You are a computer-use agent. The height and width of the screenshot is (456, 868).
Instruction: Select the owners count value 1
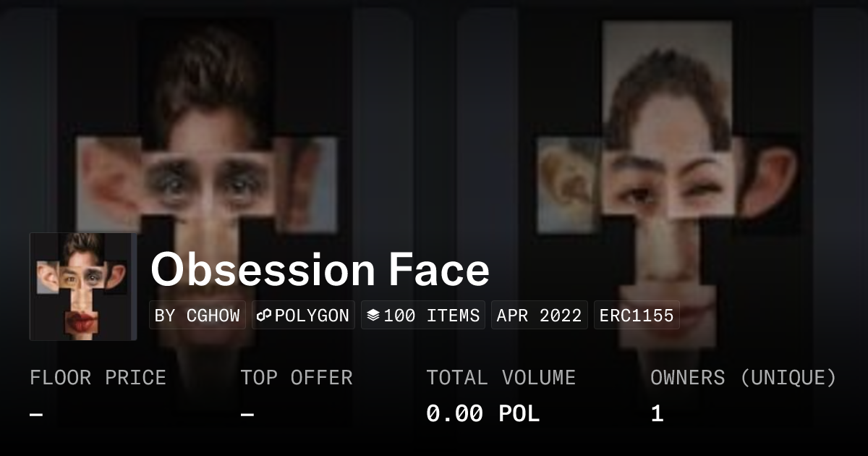tap(657, 414)
